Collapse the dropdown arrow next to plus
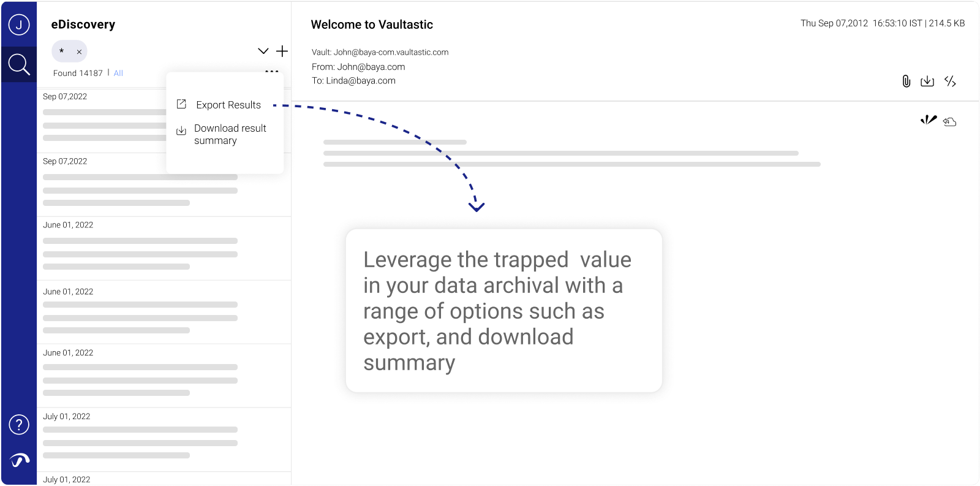Viewport: 980px width, 486px height. click(x=263, y=51)
